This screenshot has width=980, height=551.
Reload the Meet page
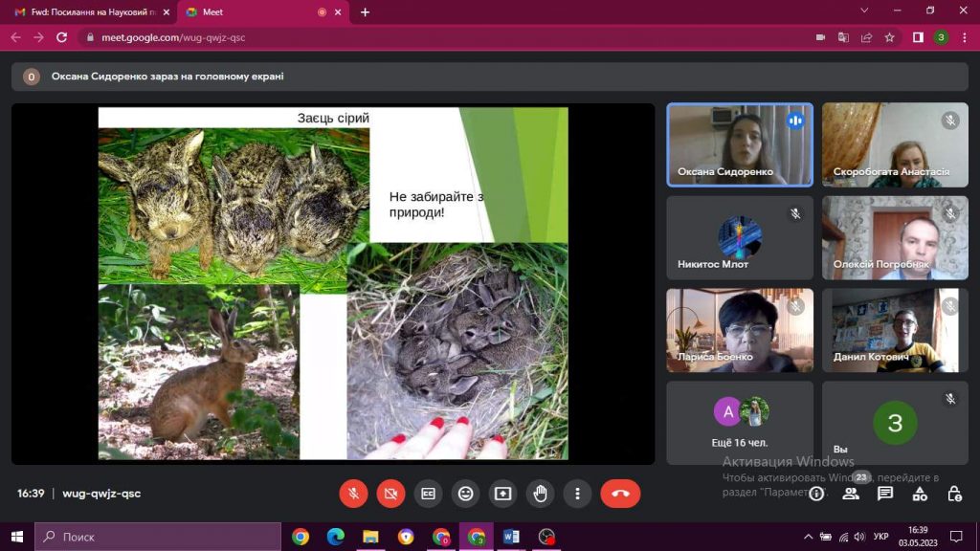coord(61,37)
